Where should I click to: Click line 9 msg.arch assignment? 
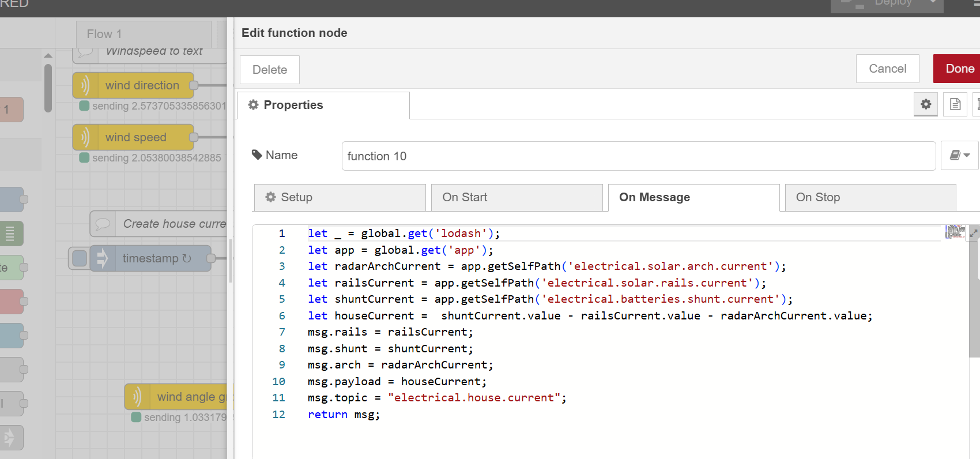[x=401, y=365]
